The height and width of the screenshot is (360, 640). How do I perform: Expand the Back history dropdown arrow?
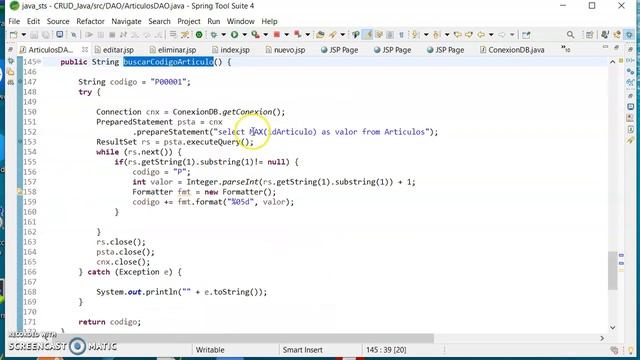coord(491,35)
